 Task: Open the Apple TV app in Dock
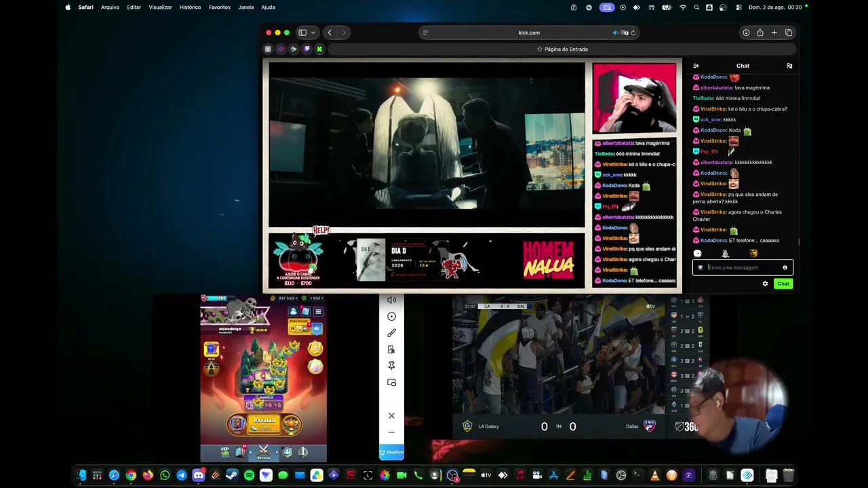(x=486, y=475)
